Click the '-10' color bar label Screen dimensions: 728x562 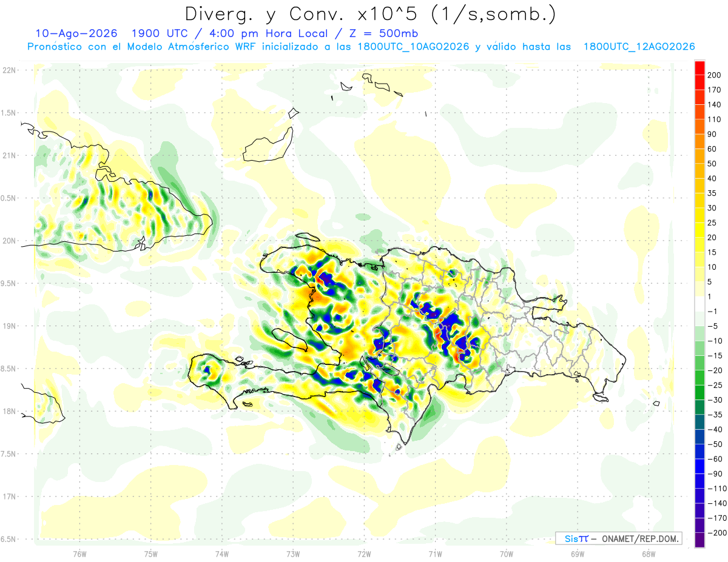714,341
